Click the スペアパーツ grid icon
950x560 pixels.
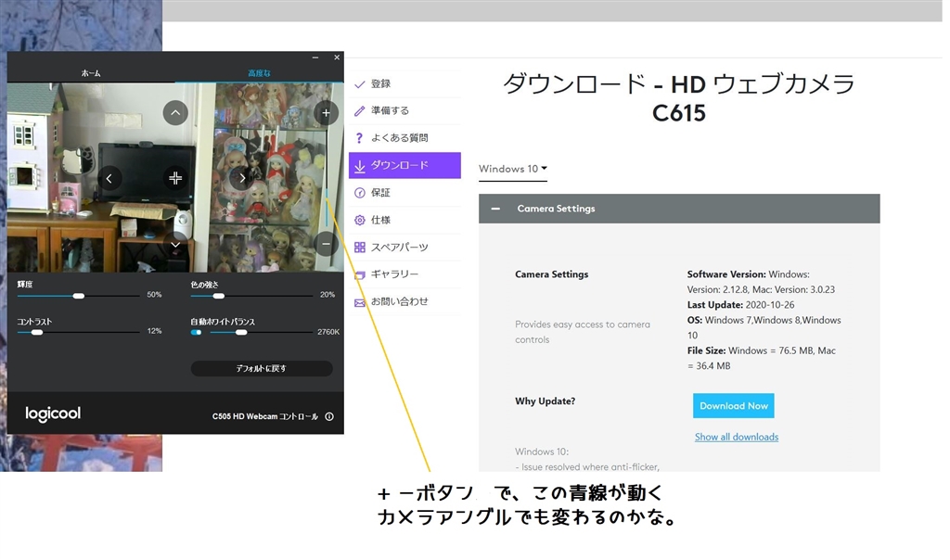click(x=360, y=247)
